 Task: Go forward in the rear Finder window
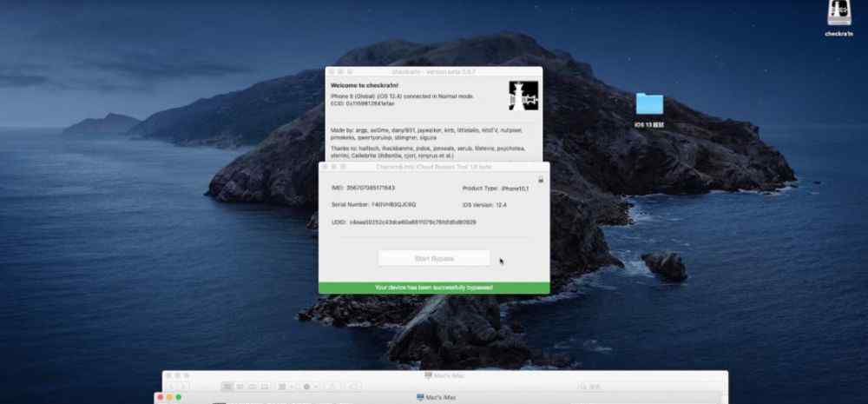[184, 387]
